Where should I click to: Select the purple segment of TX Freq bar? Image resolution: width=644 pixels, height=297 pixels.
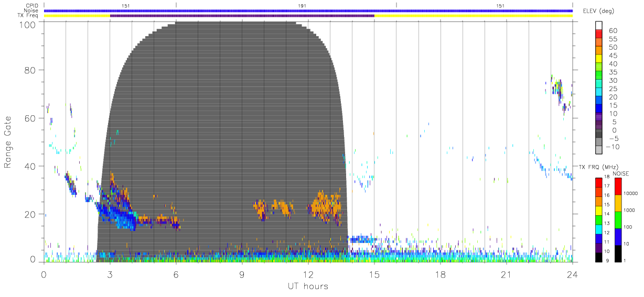(242, 16)
